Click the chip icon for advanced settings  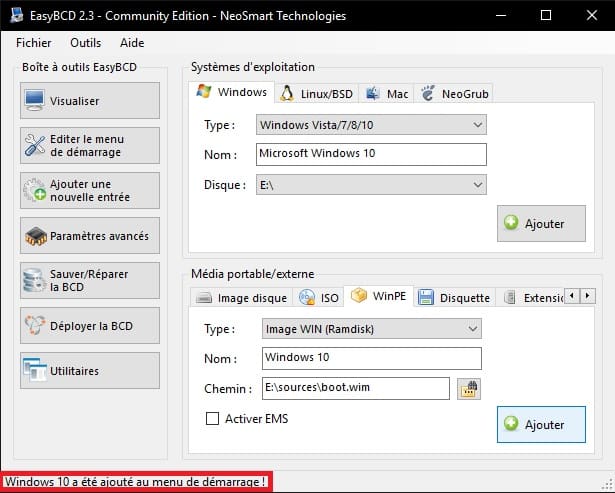[x=35, y=236]
